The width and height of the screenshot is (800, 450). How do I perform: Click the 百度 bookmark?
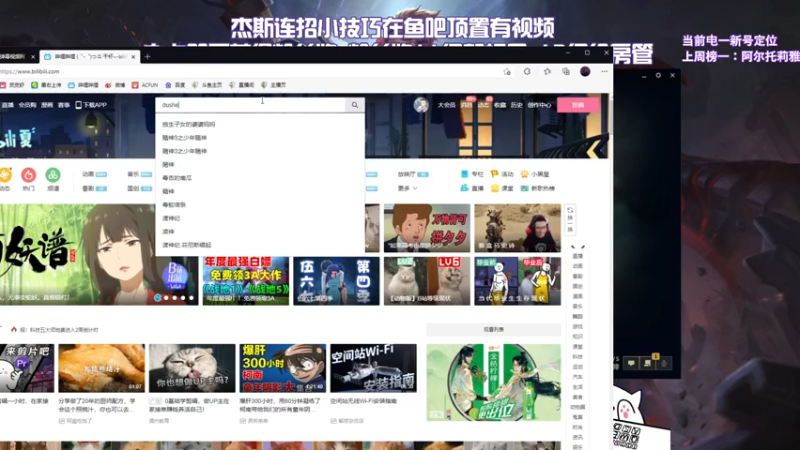click(175, 85)
